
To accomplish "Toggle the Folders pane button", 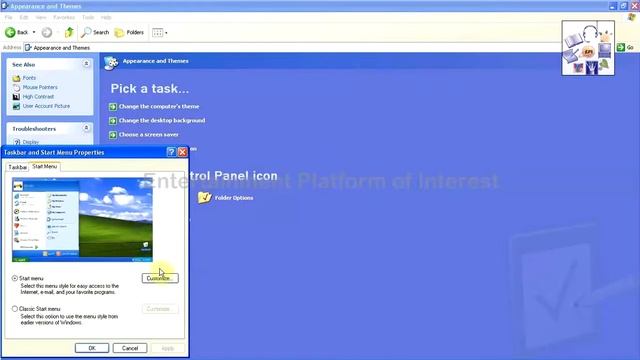I will (x=129, y=32).
